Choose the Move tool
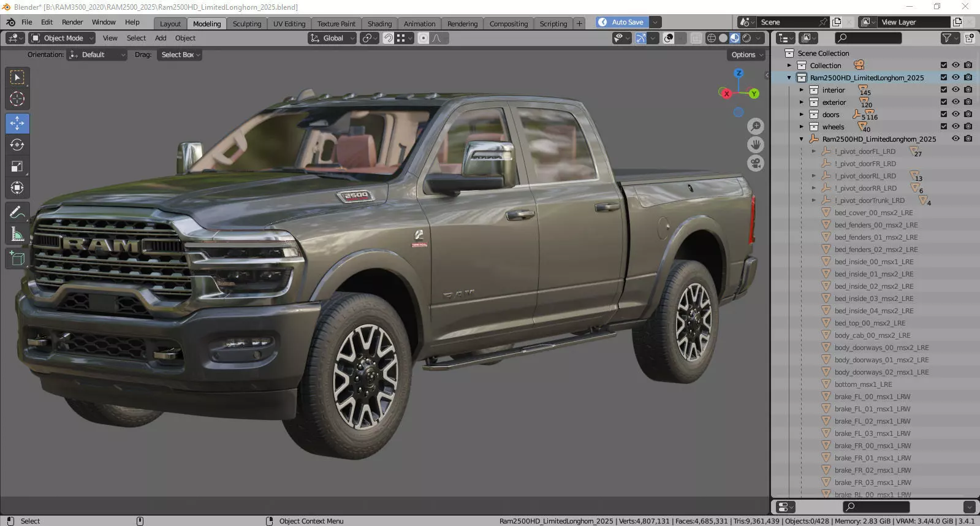 tap(17, 123)
